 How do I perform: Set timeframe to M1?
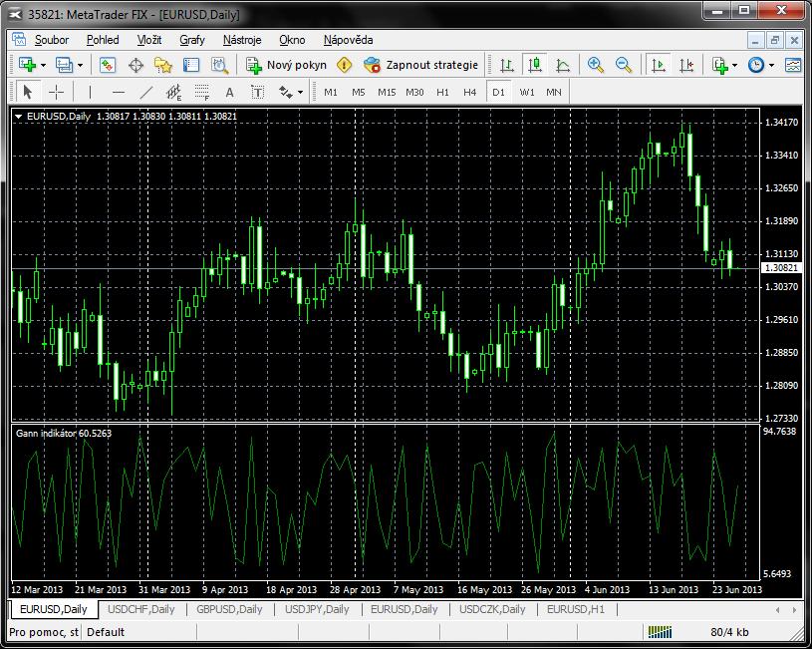tap(331, 93)
